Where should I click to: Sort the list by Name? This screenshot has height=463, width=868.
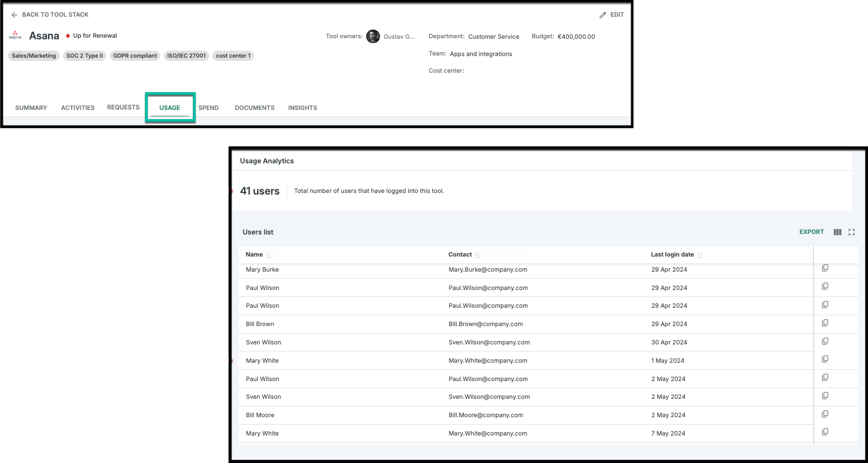(x=268, y=255)
